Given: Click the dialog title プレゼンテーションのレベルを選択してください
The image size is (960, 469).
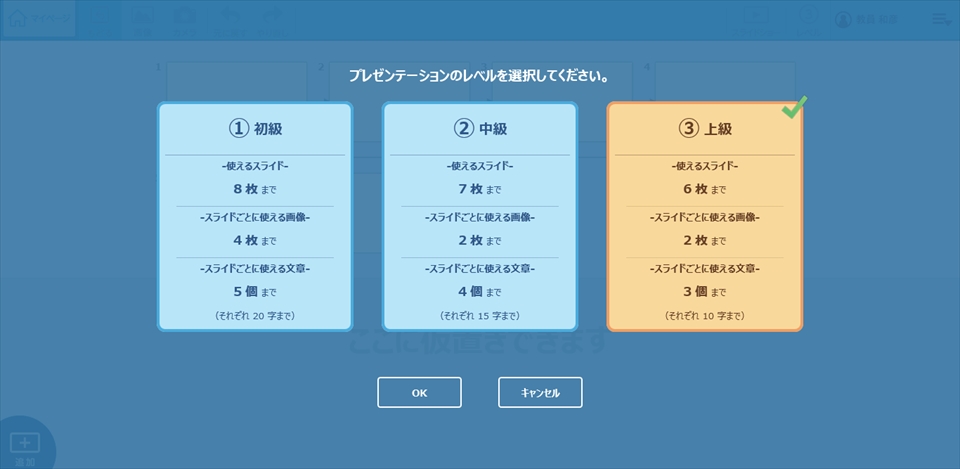Looking at the screenshot, I should (x=479, y=75).
